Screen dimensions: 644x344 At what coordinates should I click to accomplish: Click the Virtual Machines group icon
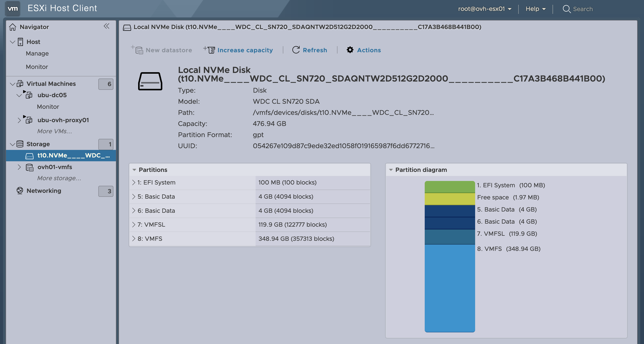click(x=20, y=84)
